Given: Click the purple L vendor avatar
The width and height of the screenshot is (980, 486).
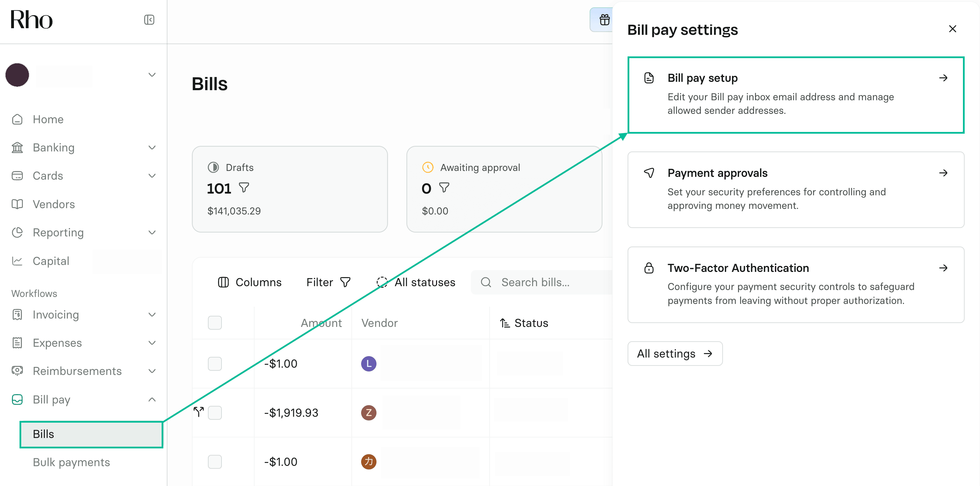Looking at the screenshot, I should [369, 363].
